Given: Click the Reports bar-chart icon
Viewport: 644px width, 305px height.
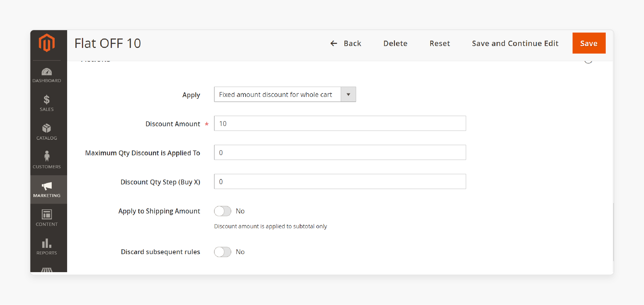Looking at the screenshot, I should (x=47, y=244).
